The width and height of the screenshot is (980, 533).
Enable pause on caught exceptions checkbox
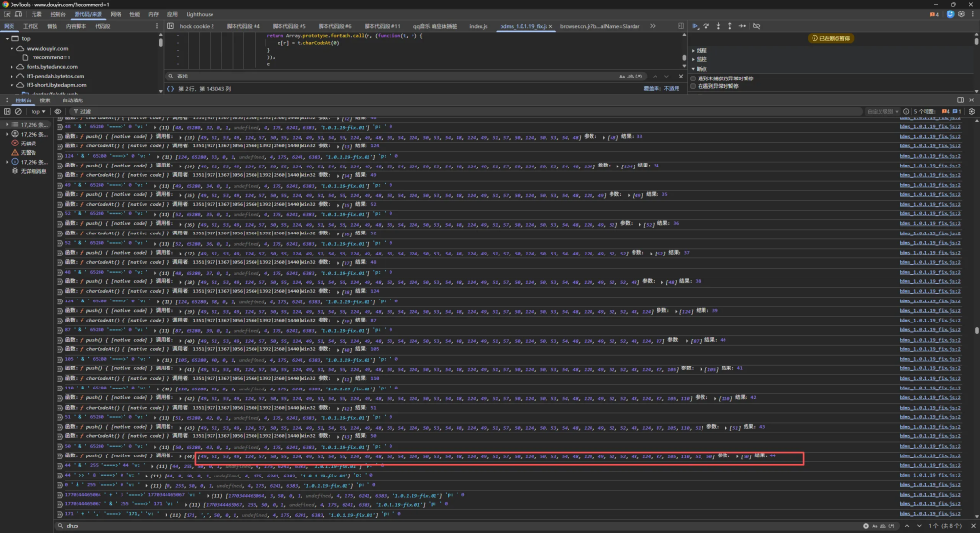tap(694, 86)
